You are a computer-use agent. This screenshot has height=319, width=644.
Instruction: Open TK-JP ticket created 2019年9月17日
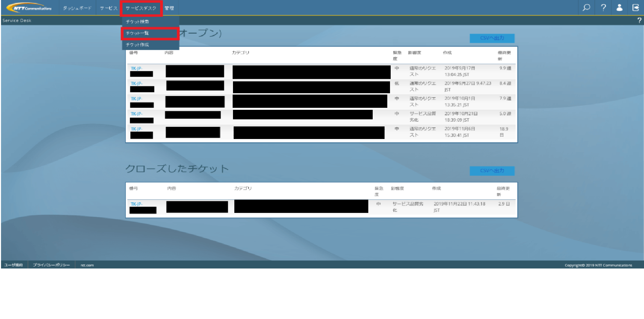tap(137, 68)
